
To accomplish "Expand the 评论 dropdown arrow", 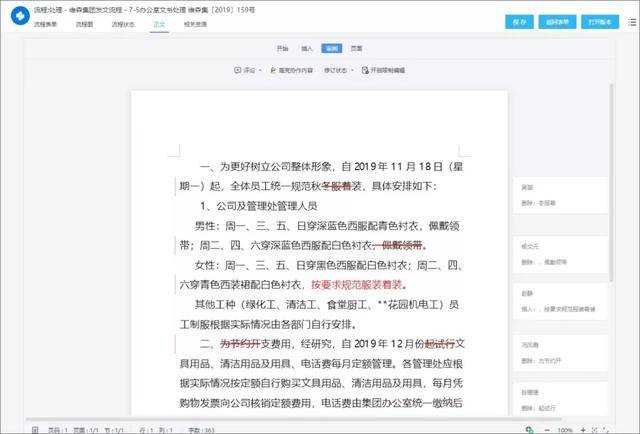I will pos(260,70).
